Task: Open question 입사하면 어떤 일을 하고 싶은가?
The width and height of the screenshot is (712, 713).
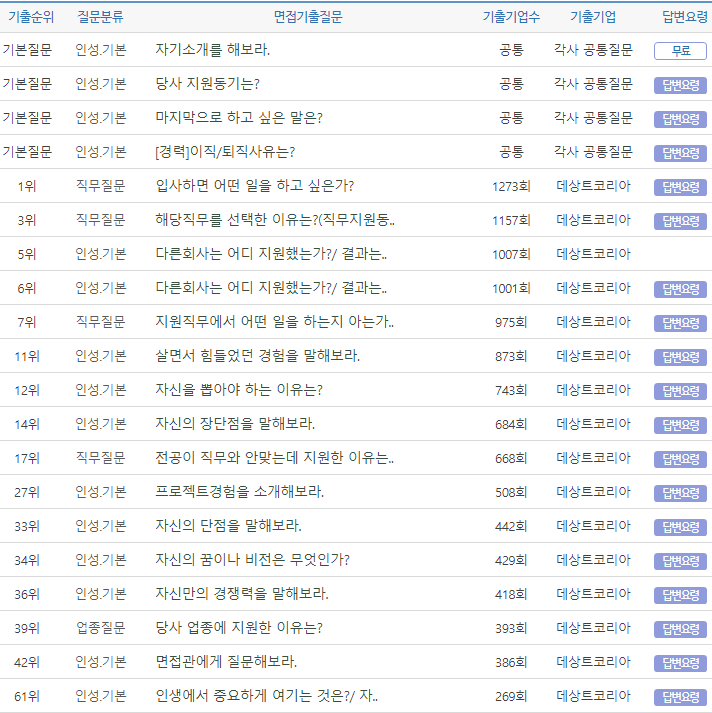Action: (254, 186)
